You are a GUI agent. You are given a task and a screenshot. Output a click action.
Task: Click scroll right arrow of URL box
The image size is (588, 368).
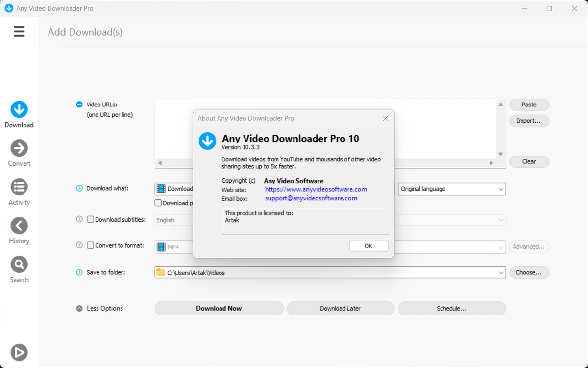point(491,163)
